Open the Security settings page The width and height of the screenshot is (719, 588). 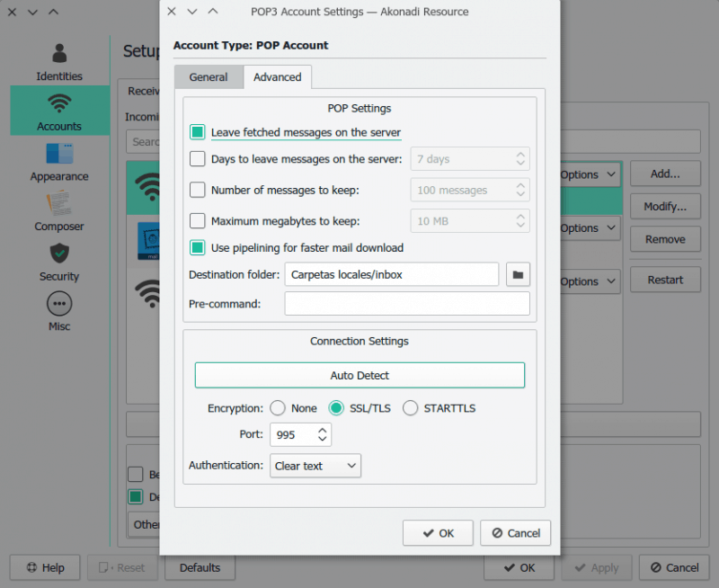click(x=58, y=263)
